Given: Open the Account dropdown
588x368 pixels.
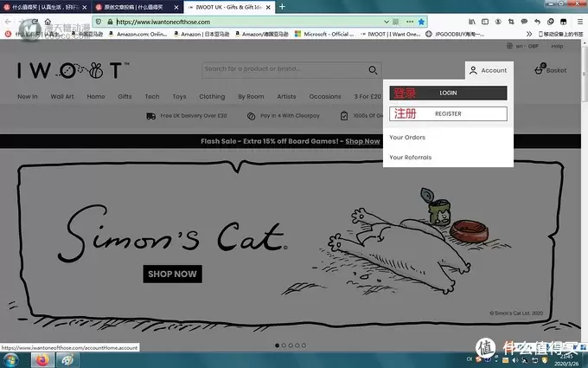Looking at the screenshot, I should point(489,70).
